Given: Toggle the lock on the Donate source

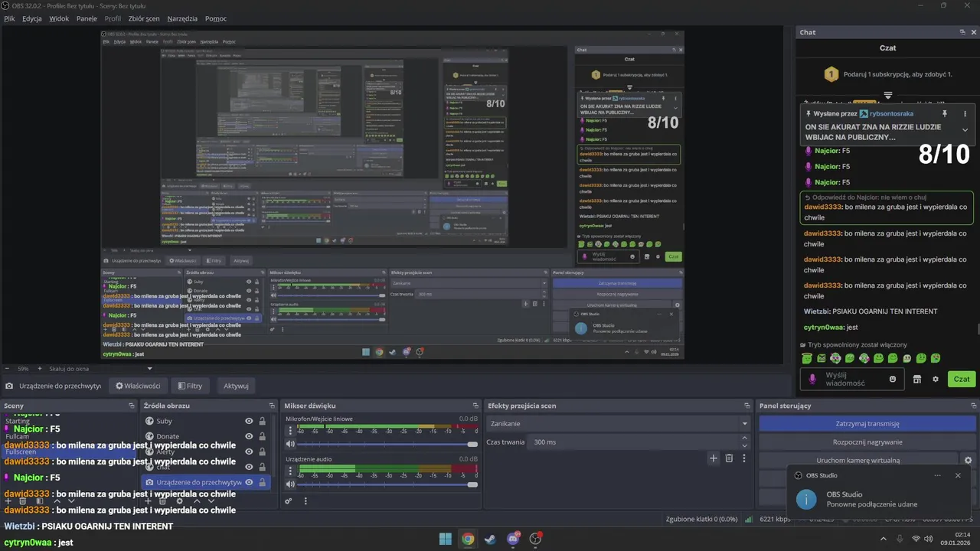Looking at the screenshot, I should [263, 436].
